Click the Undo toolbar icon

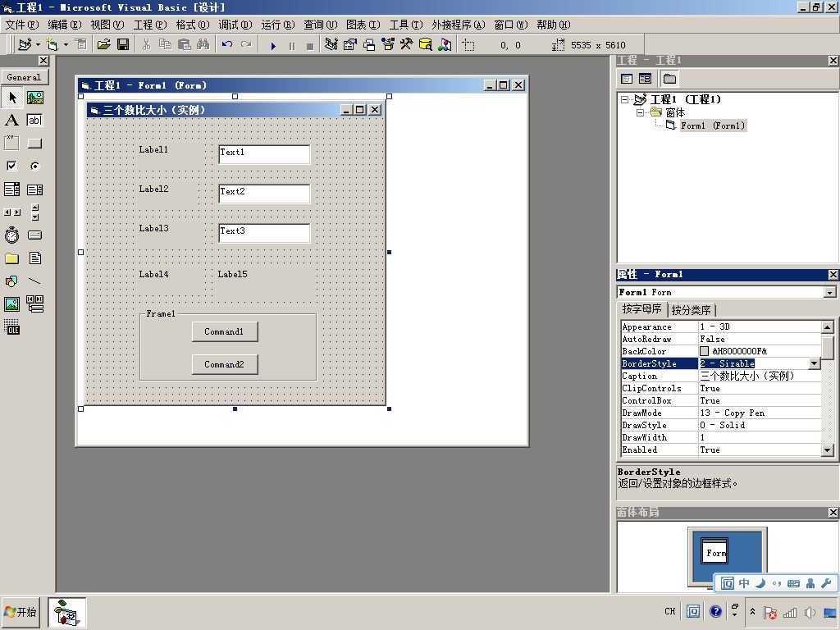(x=227, y=45)
